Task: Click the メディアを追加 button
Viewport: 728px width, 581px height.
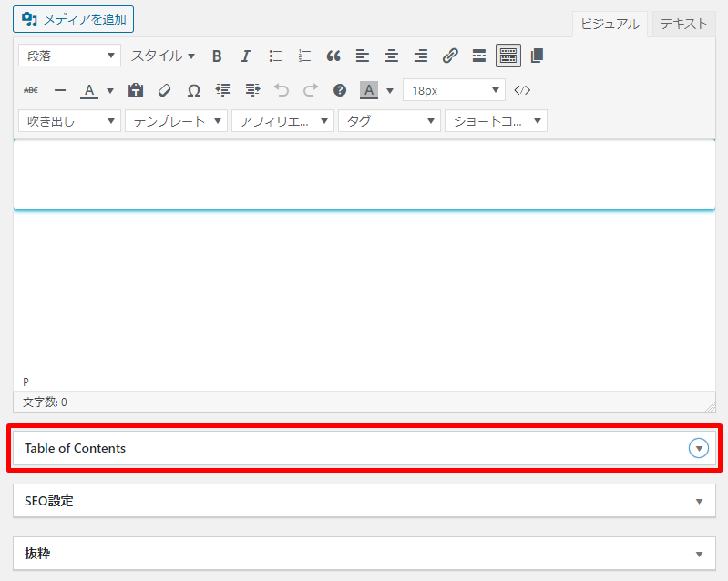Action: point(74,18)
